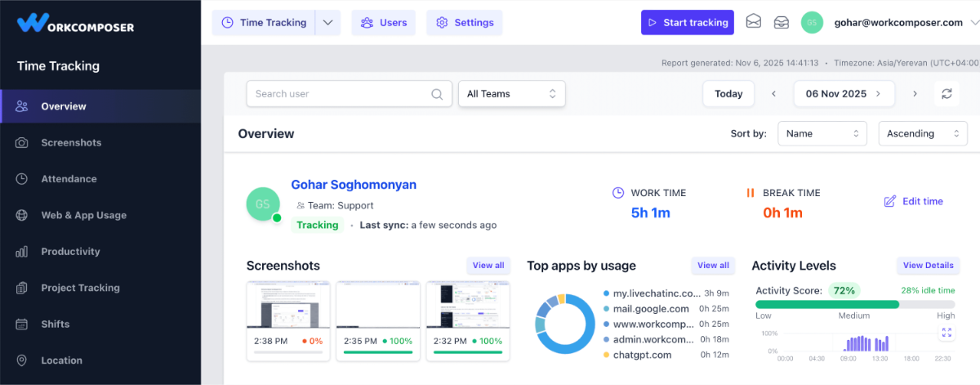Open the Users page
The height and width of the screenshot is (385, 980).
tap(384, 23)
